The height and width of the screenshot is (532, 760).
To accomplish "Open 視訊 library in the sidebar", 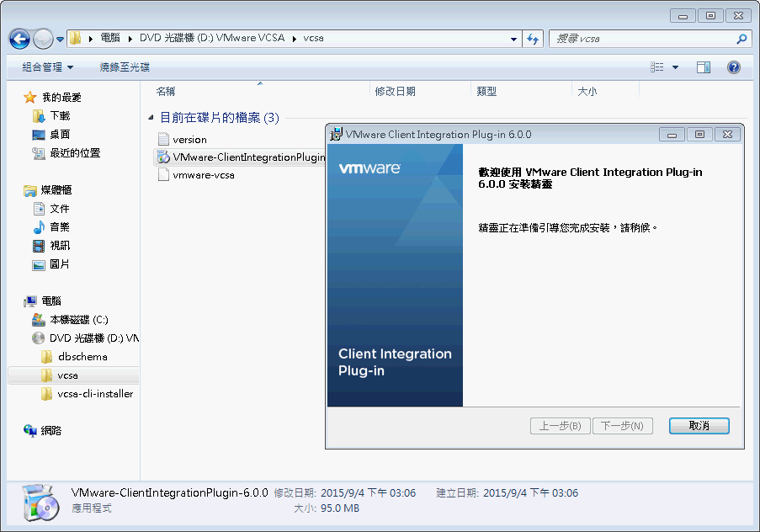I will [60, 246].
